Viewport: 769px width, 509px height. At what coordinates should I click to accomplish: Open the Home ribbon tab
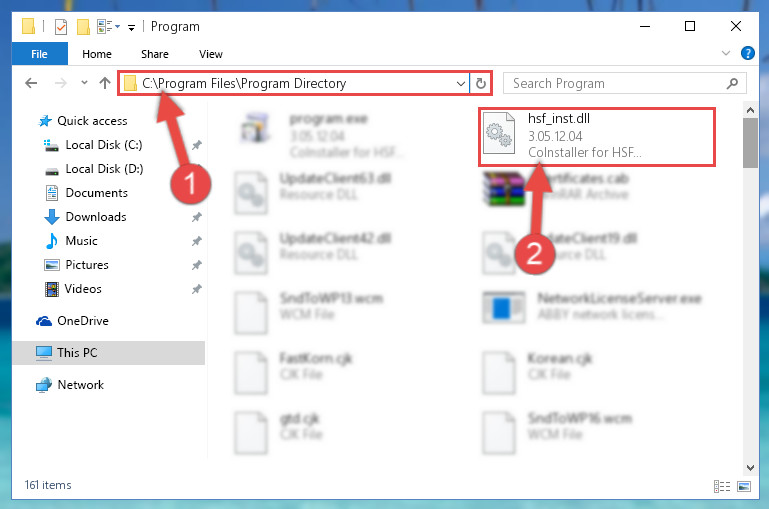(97, 54)
